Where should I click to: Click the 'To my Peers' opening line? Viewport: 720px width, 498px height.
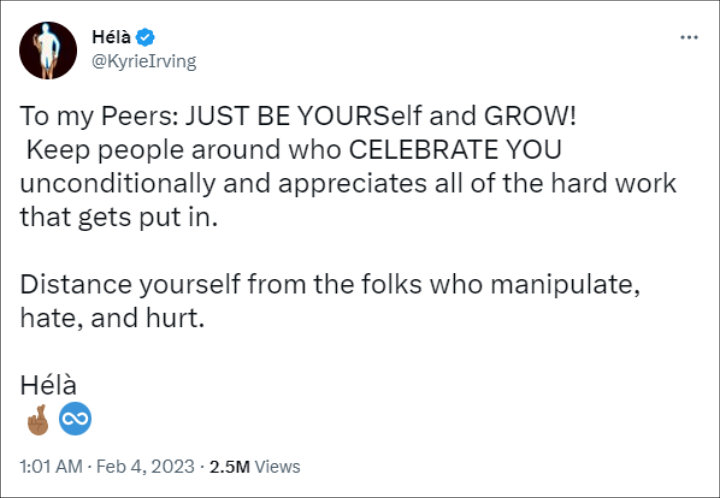(x=298, y=116)
